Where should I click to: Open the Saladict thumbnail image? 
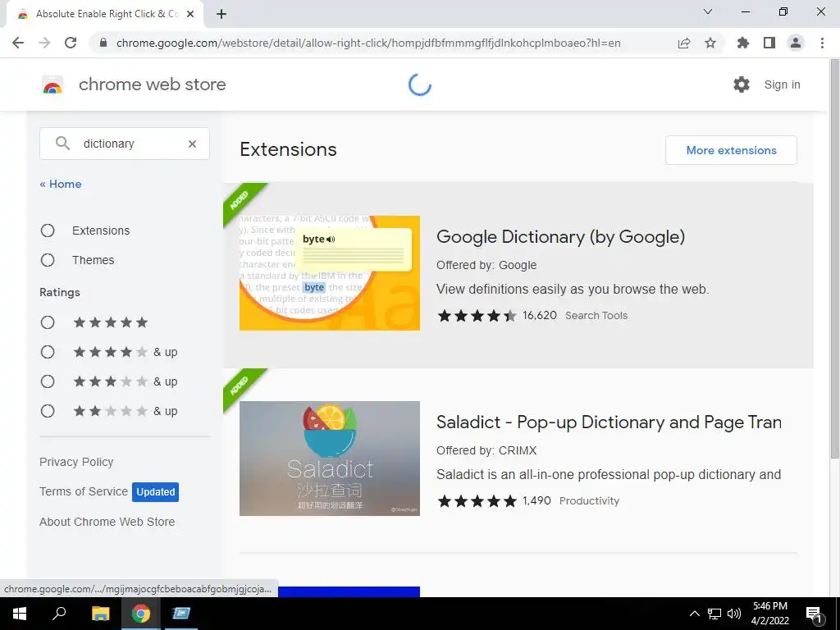coord(330,459)
